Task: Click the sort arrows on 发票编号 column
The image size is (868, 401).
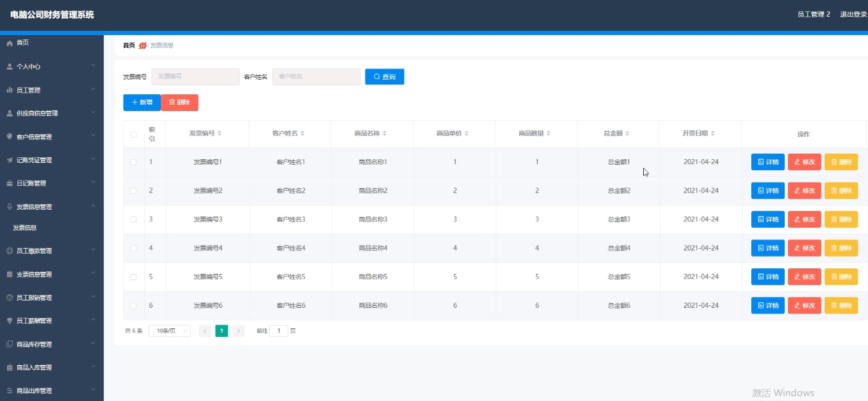Action: point(219,134)
